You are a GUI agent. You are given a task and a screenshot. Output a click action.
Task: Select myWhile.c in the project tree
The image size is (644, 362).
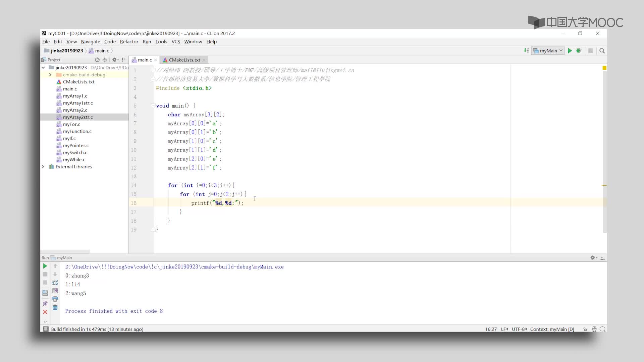click(74, 160)
